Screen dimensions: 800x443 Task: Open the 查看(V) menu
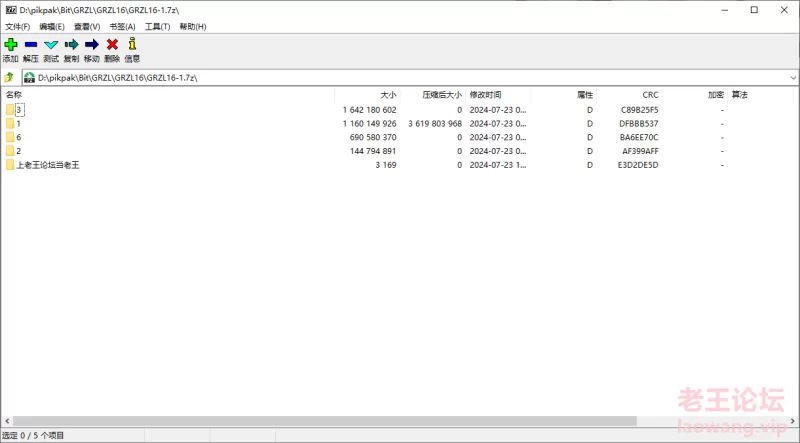pos(87,27)
